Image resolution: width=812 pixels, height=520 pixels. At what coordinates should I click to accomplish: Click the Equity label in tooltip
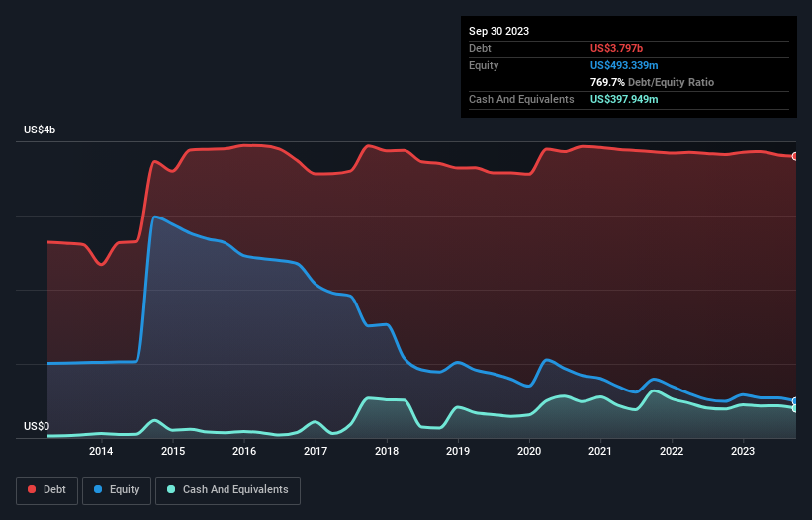[x=484, y=65]
